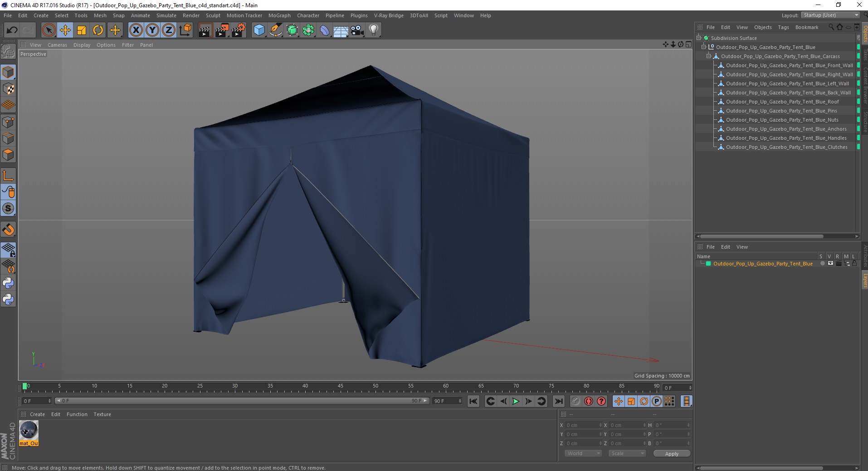
Task: Open the Array modeling objects
Action: point(308,30)
